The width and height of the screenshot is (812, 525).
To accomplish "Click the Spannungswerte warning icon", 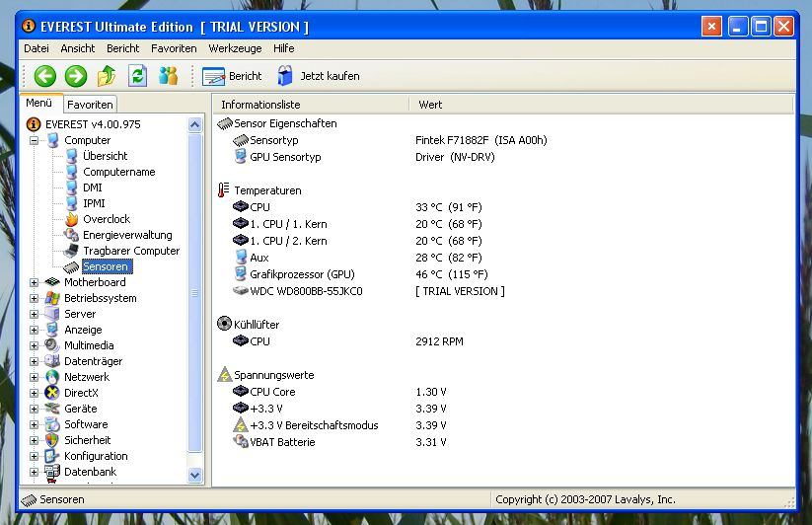I will [225, 374].
